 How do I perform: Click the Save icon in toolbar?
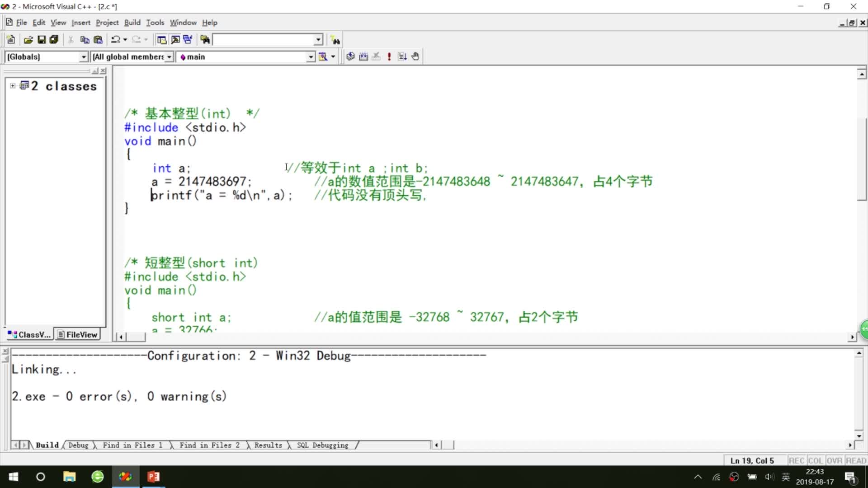pyautogui.click(x=42, y=40)
